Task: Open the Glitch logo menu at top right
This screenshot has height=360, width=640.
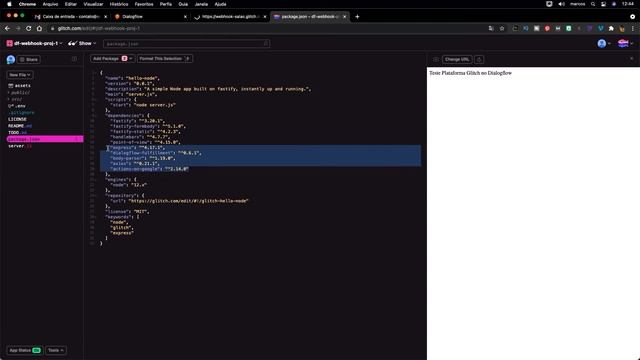Action: coord(625,43)
